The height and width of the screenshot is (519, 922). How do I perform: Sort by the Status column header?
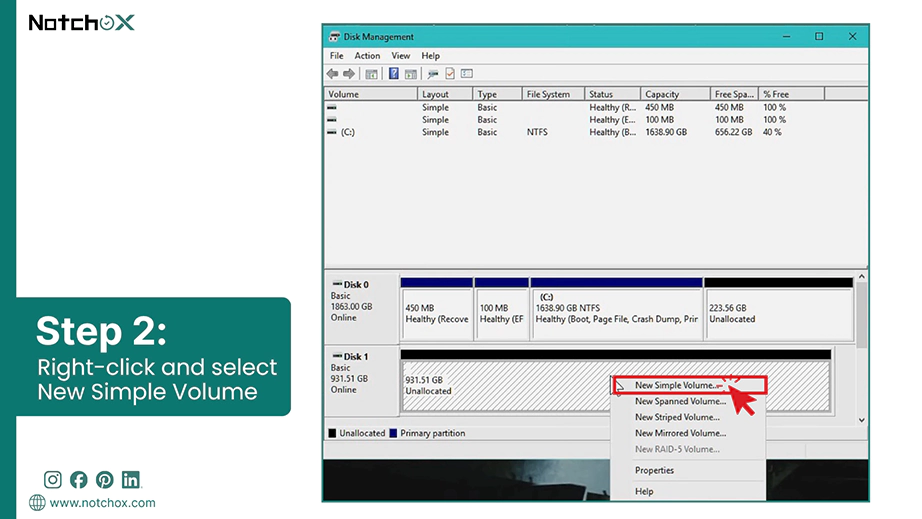click(612, 94)
